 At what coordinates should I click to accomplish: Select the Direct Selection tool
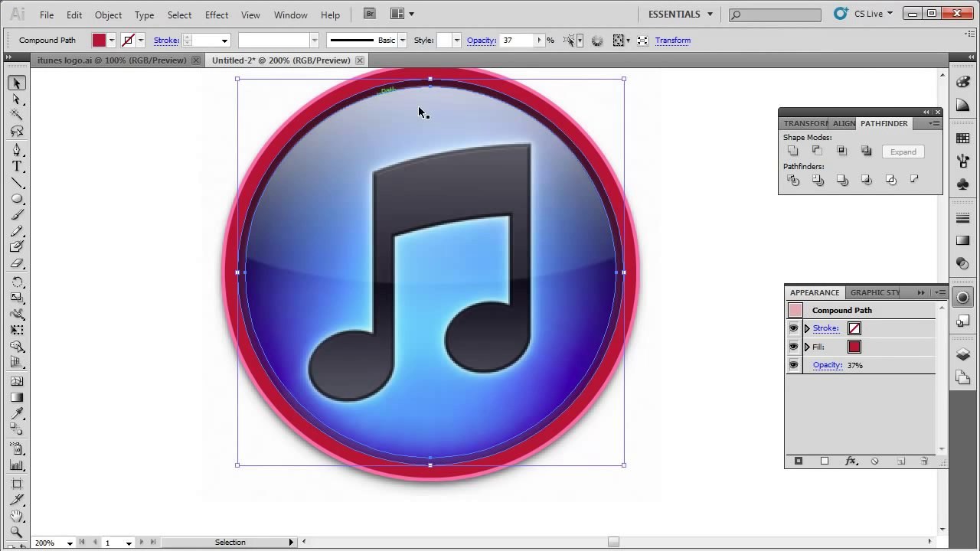pos(17,99)
